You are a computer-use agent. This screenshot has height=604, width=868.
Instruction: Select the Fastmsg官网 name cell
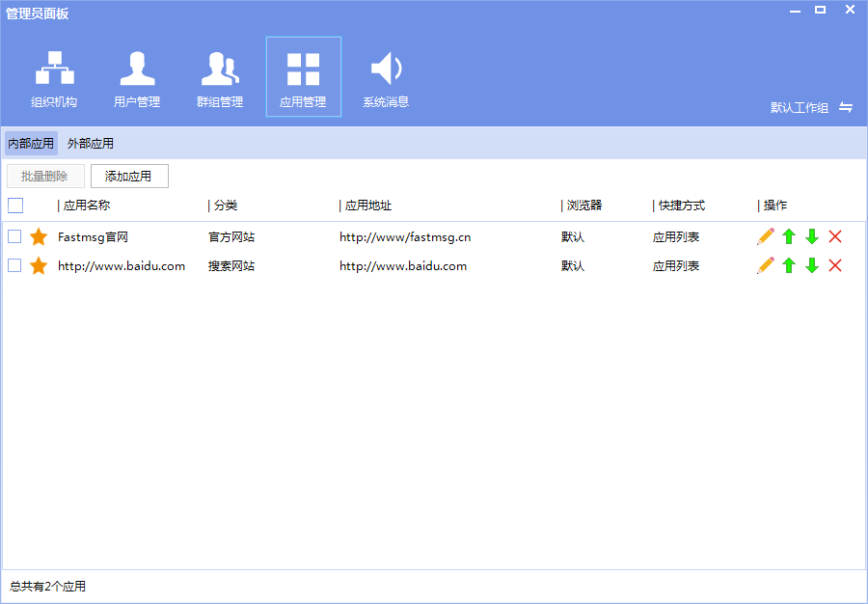[x=93, y=237]
